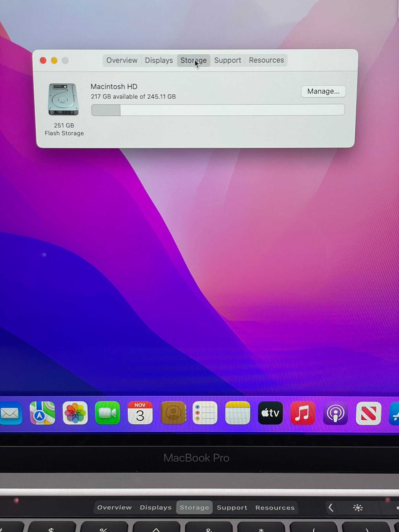Minimize the window with the yellow button
399x532 pixels.
(x=54, y=60)
